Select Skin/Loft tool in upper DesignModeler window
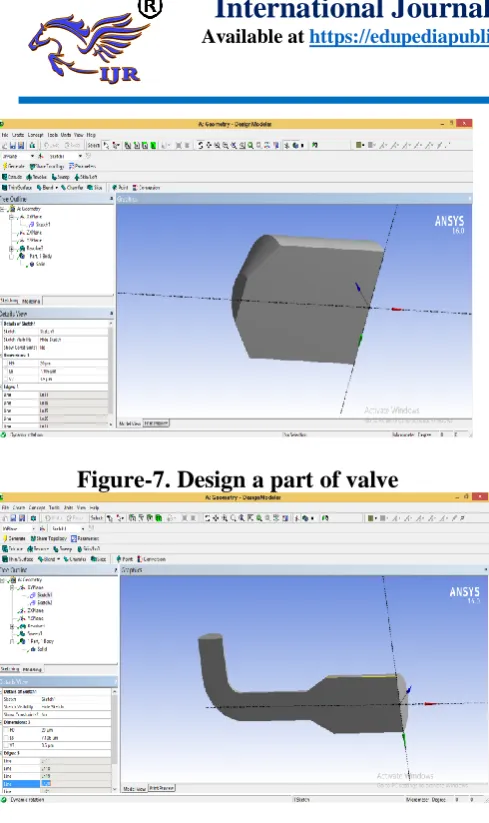489x823 pixels. (x=86, y=177)
